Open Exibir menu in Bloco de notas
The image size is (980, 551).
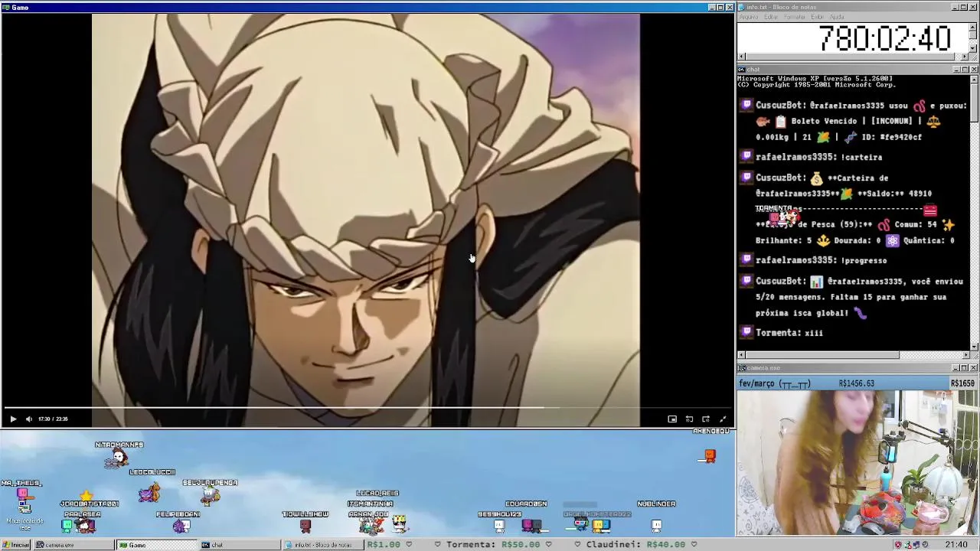[x=817, y=17]
